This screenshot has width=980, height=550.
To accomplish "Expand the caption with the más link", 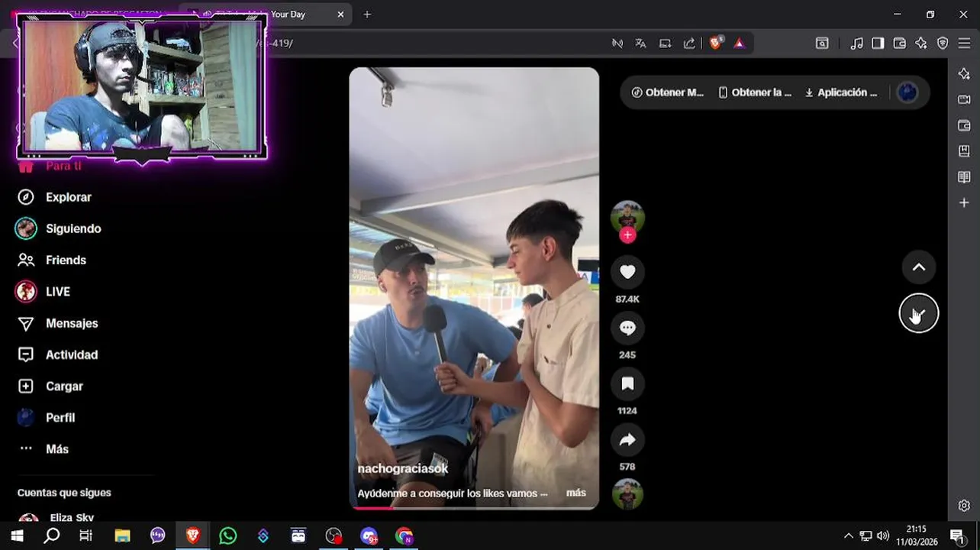I will point(576,493).
